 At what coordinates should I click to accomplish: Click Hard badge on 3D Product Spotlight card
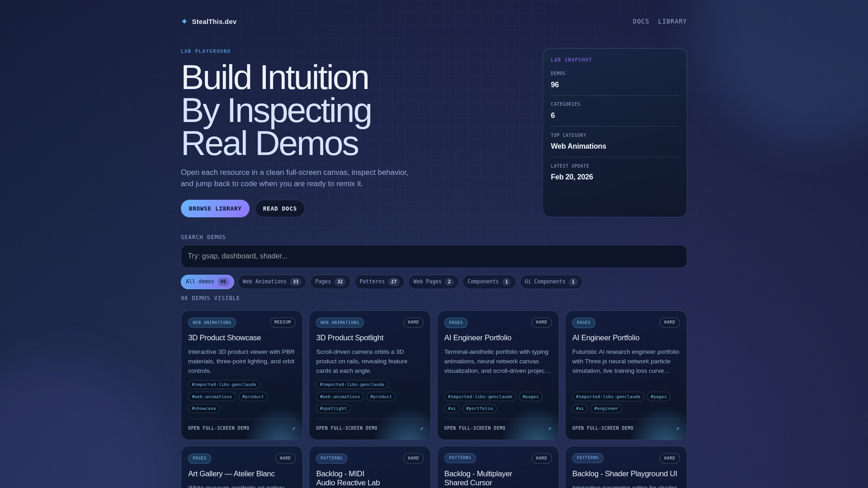point(413,323)
